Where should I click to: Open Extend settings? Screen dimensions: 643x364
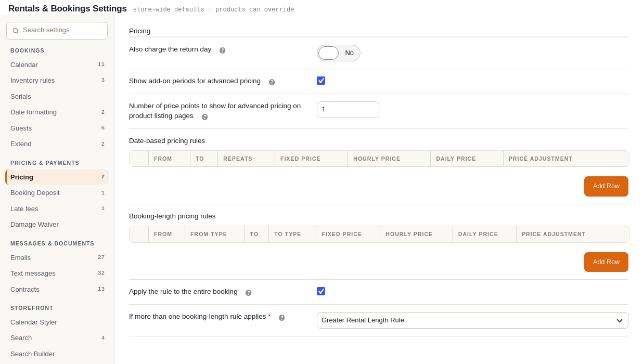57,144
